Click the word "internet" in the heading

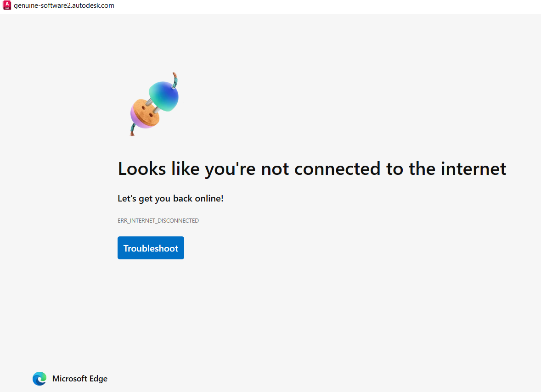click(473, 169)
